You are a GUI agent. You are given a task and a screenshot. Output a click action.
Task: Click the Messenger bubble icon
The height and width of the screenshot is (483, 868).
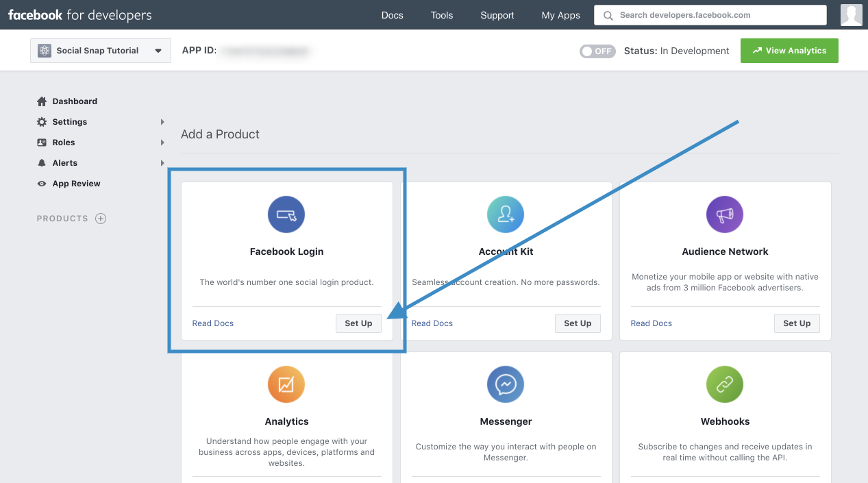point(506,384)
